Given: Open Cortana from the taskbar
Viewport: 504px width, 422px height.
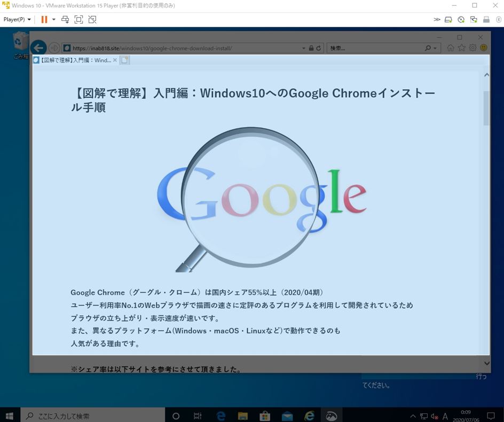Looking at the screenshot, I should (x=176, y=416).
